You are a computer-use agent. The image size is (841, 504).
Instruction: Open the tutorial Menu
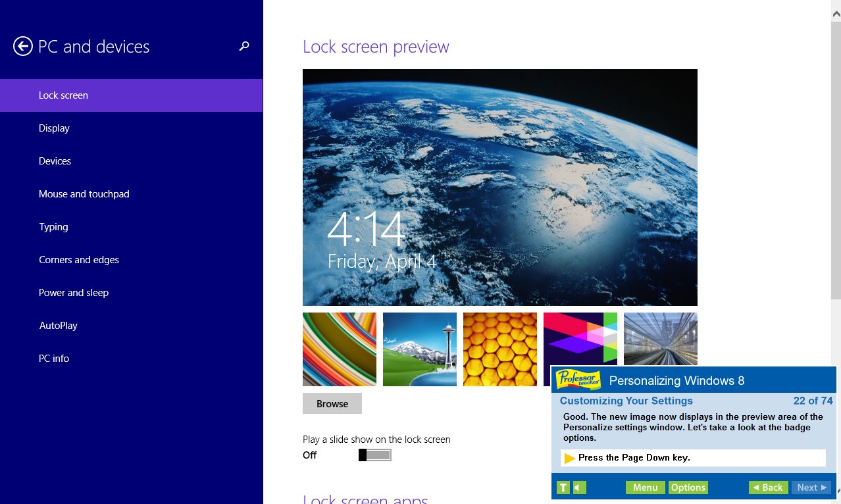(645, 487)
